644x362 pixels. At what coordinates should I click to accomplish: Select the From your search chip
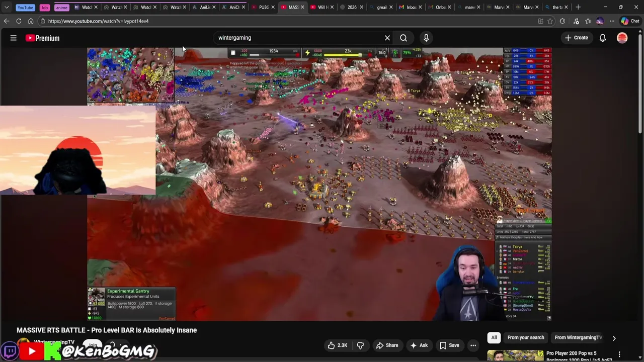pyautogui.click(x=526, y=338)
